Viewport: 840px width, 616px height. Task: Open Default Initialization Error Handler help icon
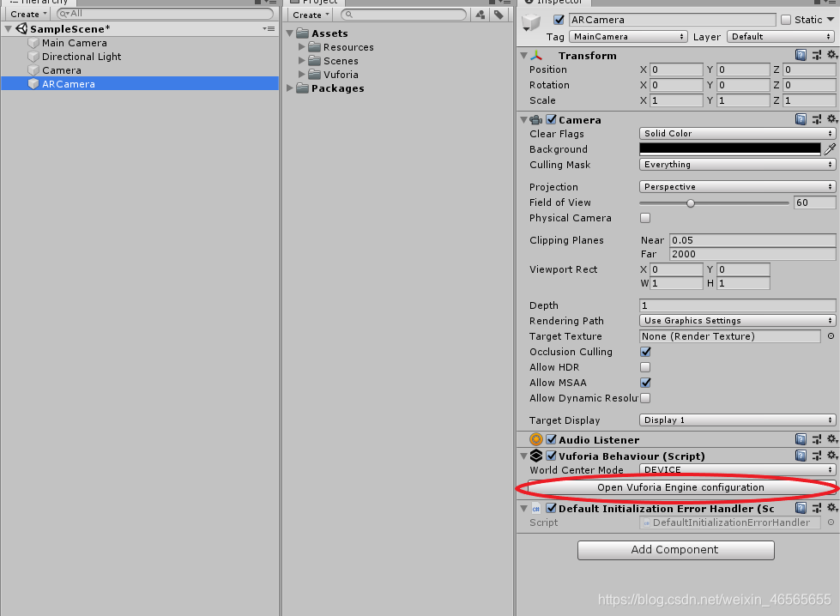tap(801, 508)
